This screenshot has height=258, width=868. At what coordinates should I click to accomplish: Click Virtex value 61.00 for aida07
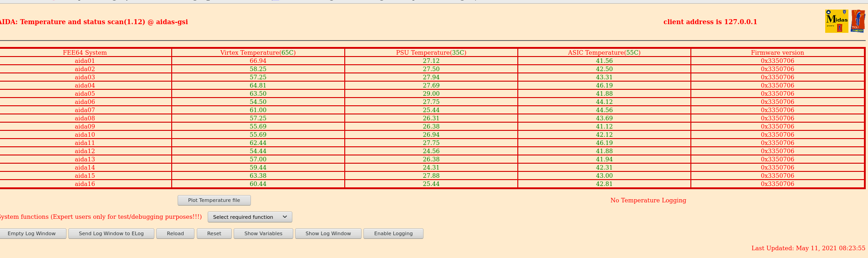point(258,110)
